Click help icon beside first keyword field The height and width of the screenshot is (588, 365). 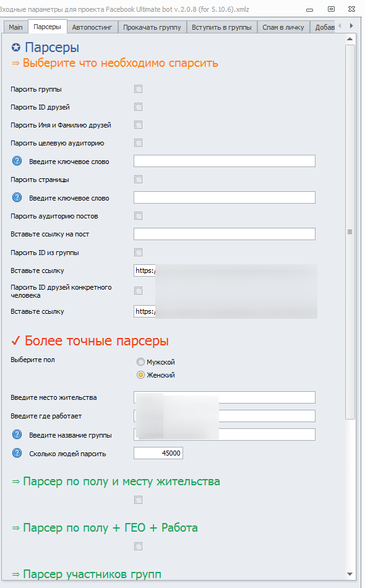[x=17, y=162]
